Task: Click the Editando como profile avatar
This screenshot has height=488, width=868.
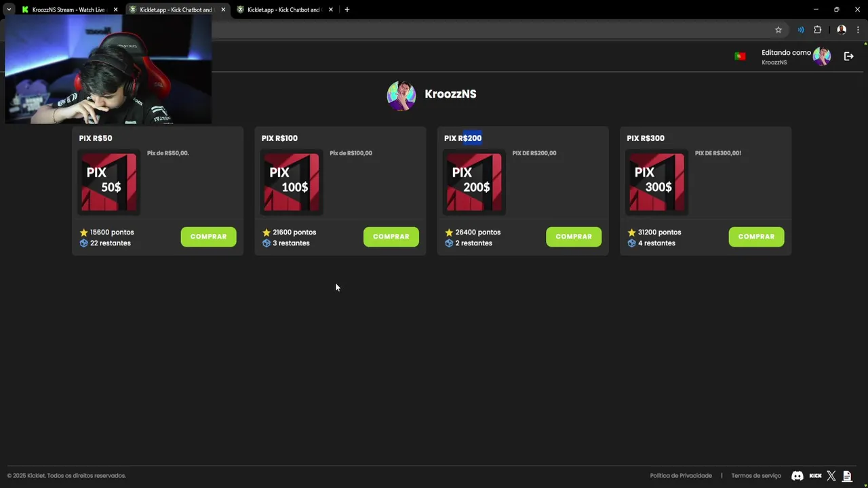Action: click(x=822, y=56)
